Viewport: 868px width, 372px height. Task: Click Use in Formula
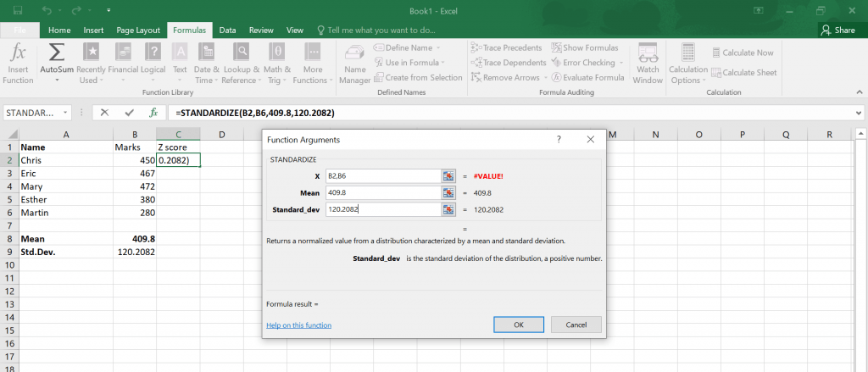coord(408,63)
